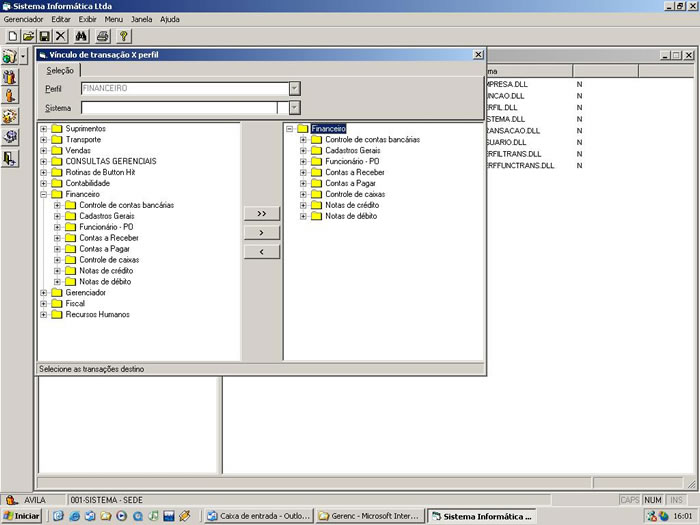Viewport: 700px width, 525px height.
Task: Click the Delete X toolbar icon
Action: coord(60,36)
